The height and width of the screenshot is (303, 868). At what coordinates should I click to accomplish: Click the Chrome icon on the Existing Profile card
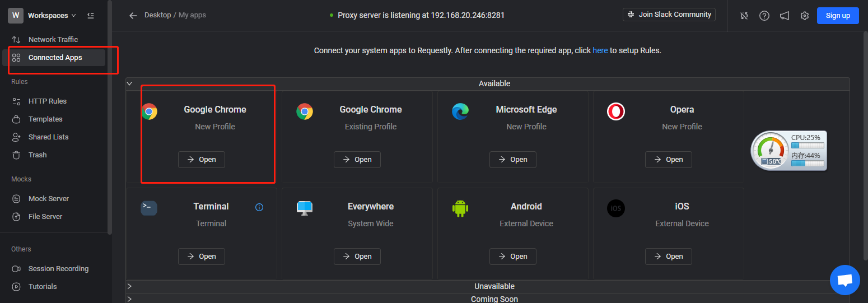tap(305, 111)
